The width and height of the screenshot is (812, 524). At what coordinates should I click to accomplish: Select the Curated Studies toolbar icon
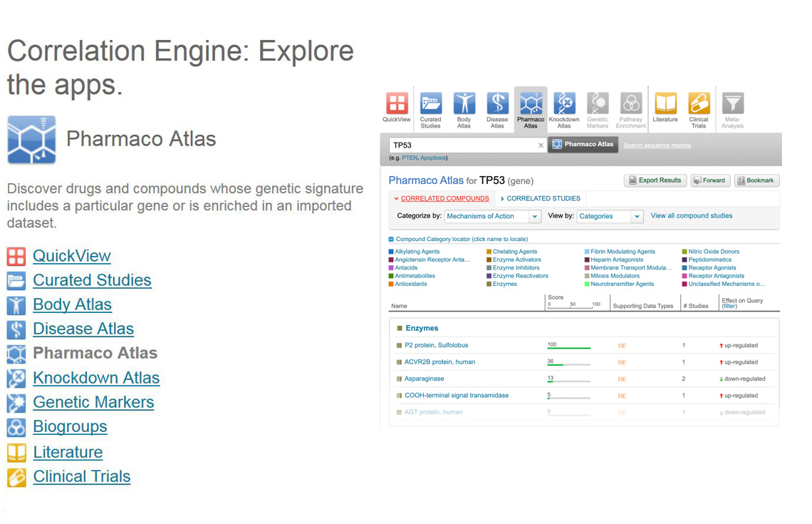[x=430, y=104]
